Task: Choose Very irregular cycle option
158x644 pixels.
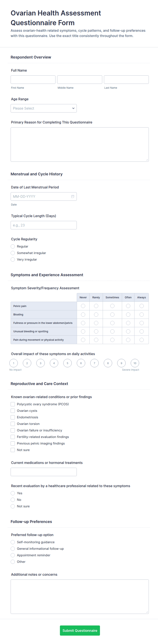Action: 13,260
